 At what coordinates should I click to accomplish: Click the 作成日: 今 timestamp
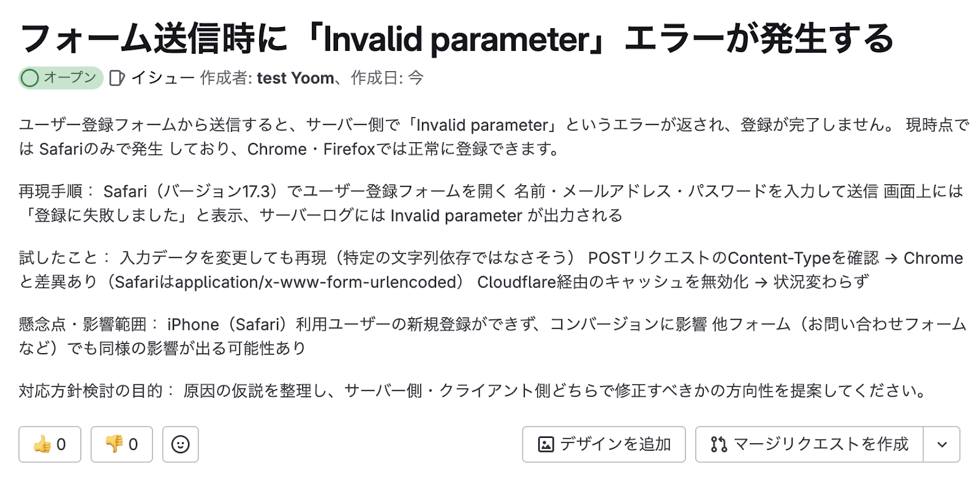coord(387,78)
